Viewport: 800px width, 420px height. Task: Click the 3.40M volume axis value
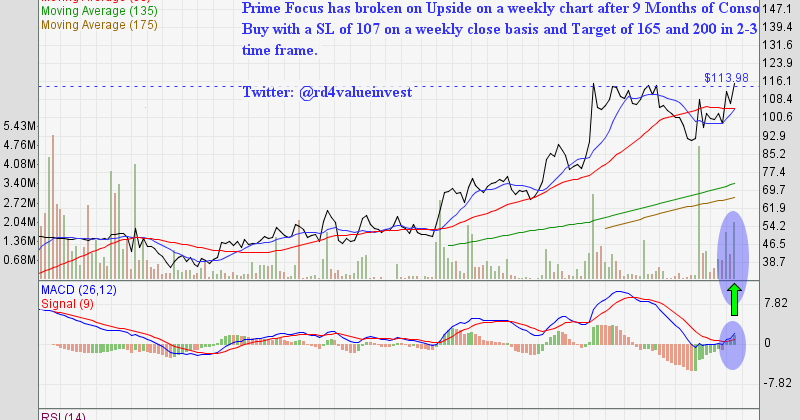[x=19, y=183]
